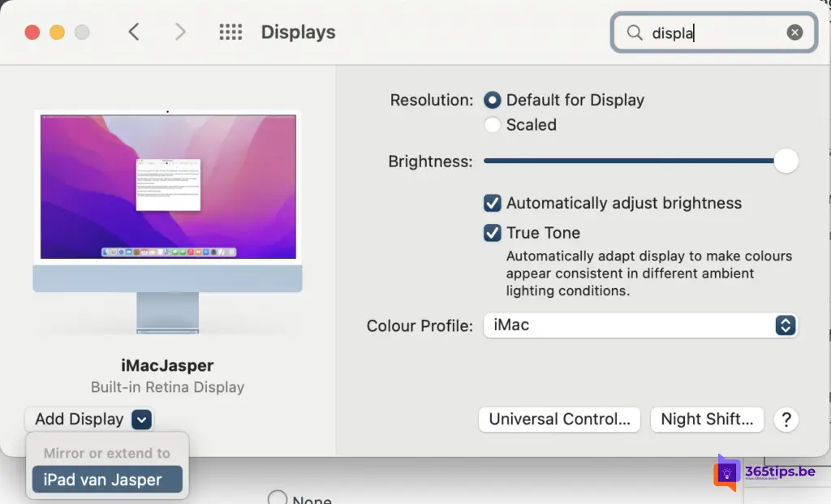831x504 pixels.
Task: Click the Add Display dropdown button
Action: pos(89,420)
